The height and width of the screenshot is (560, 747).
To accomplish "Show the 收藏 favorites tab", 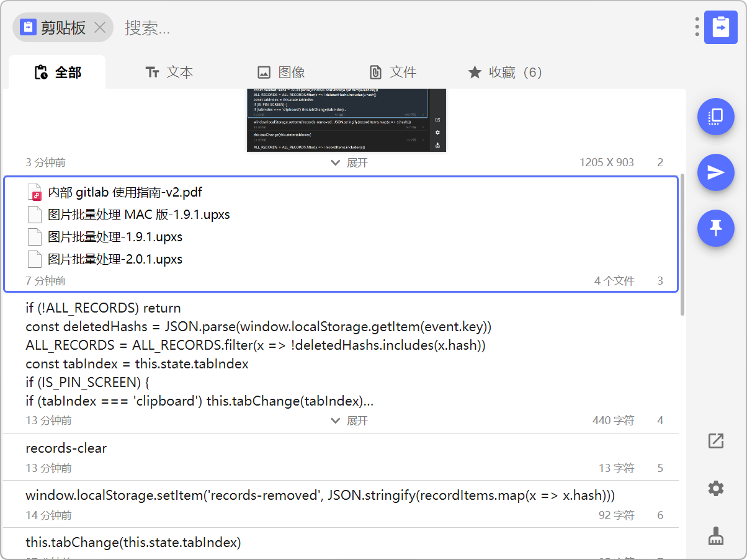I will coord(505,73).
